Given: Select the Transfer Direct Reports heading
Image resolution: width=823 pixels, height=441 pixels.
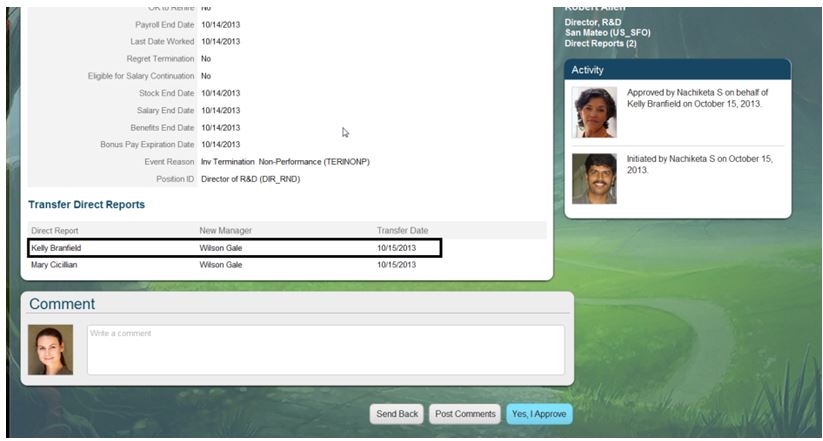Looking at the screenshot, I should 87,205.
